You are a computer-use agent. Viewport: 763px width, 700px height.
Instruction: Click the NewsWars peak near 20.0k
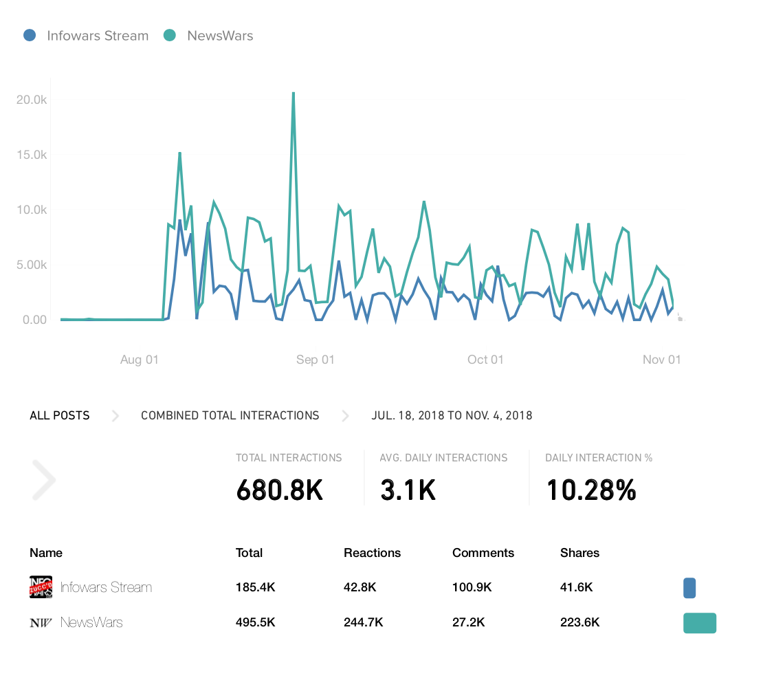tap(294, 93)
